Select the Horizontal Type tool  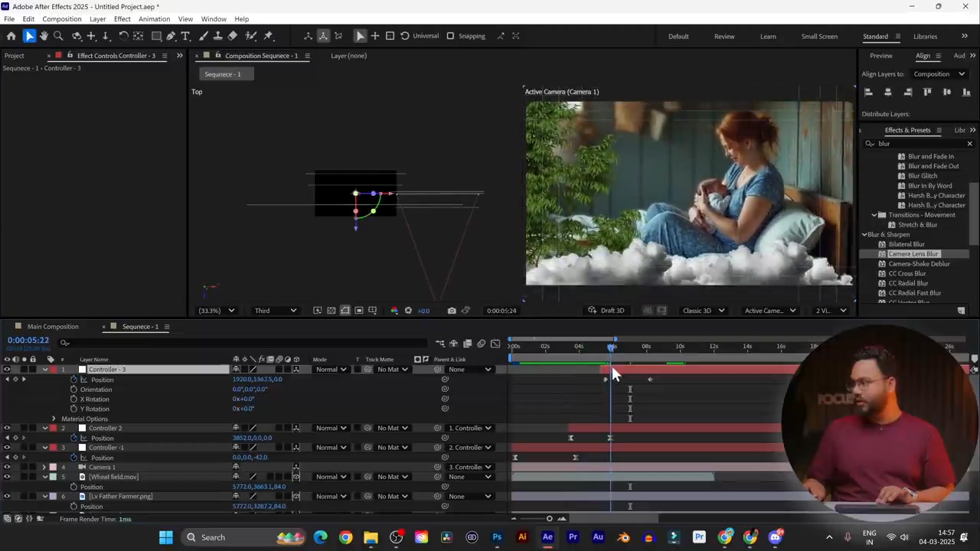(x=185, y=36)
